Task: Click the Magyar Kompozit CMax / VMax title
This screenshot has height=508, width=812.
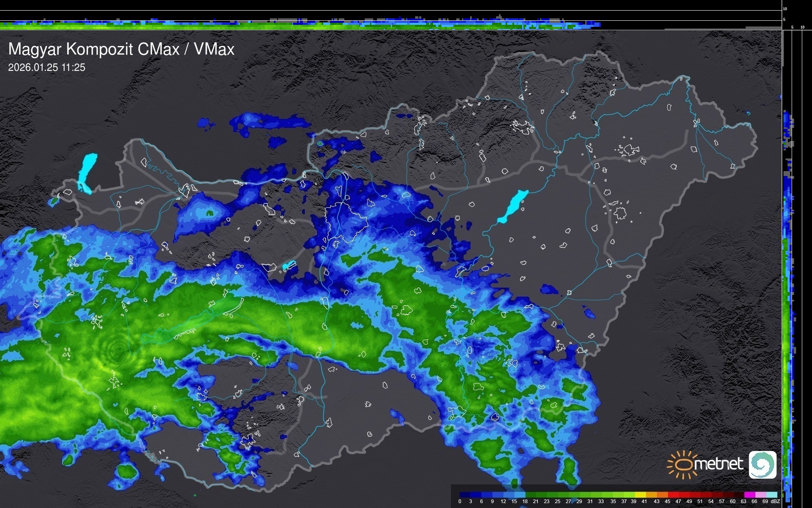Action: [121, 49]
